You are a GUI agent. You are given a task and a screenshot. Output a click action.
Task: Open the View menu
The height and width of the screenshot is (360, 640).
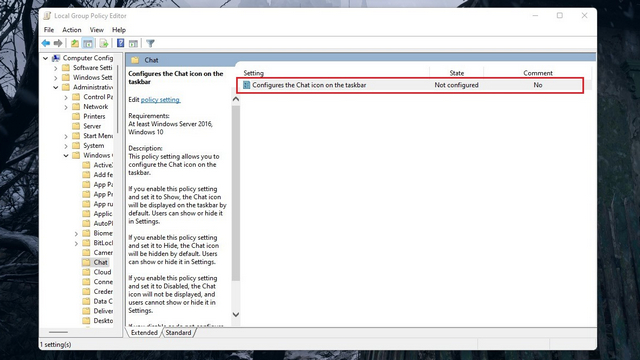coord(96,30)
